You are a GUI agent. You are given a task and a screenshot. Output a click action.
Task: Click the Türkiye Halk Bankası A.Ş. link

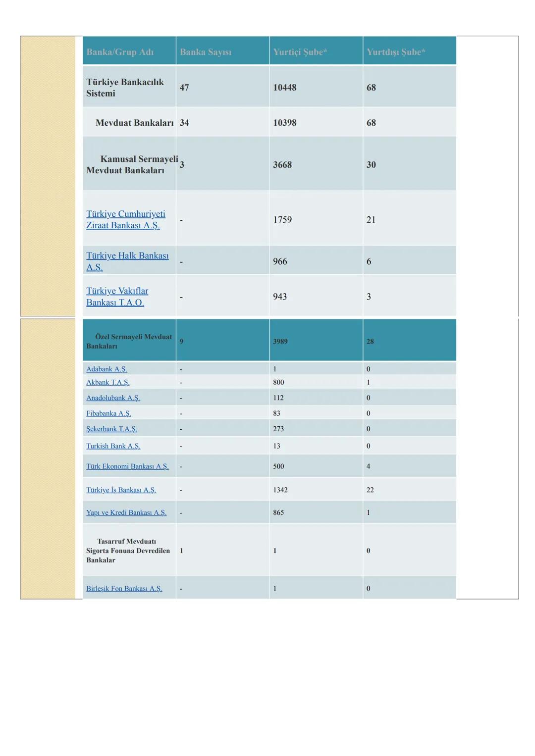point(127,261)
